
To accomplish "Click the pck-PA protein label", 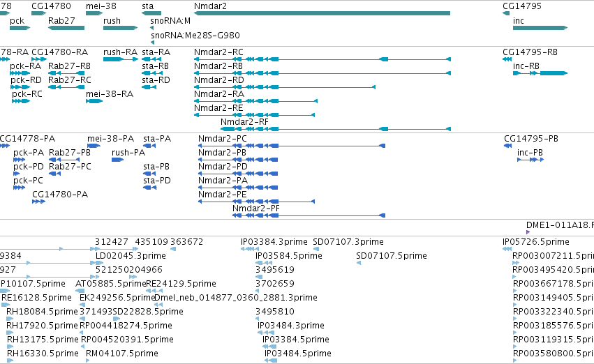I will pyautogui.click(x=29, y=153).
